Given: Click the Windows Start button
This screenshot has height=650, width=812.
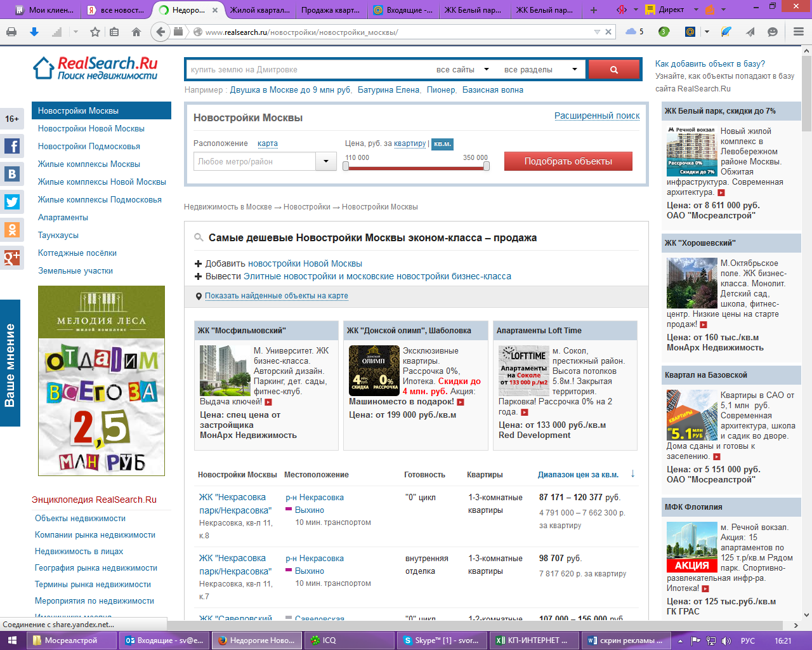Looking at the screenshot, I should tap(13, 640).
